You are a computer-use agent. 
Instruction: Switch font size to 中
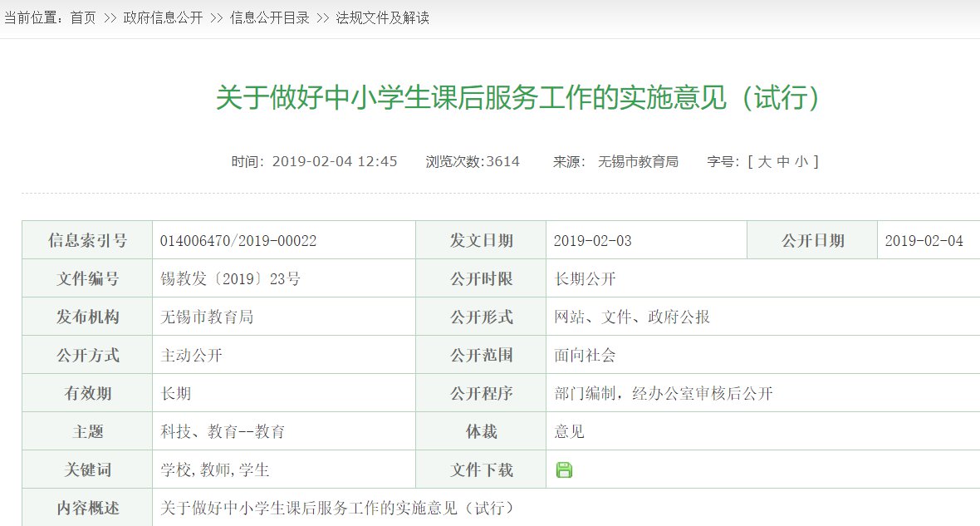click(x=783, y=161)
